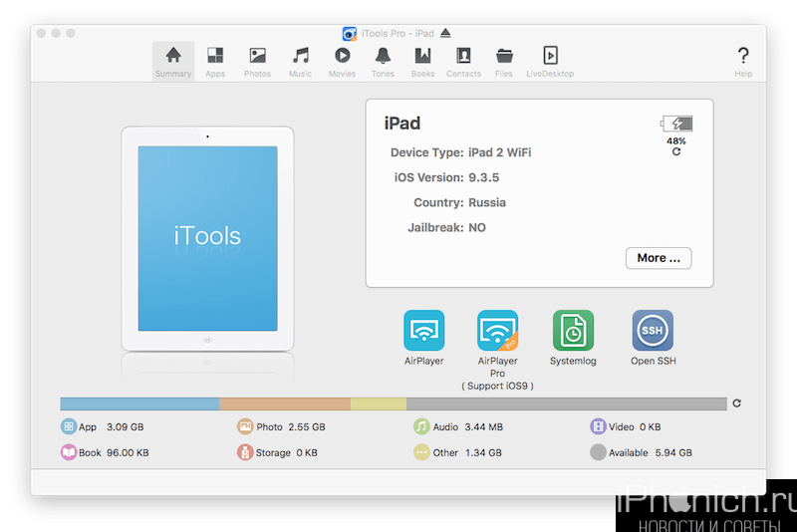Click Audio size "3.44 MB"

click(x=484, y=426)
